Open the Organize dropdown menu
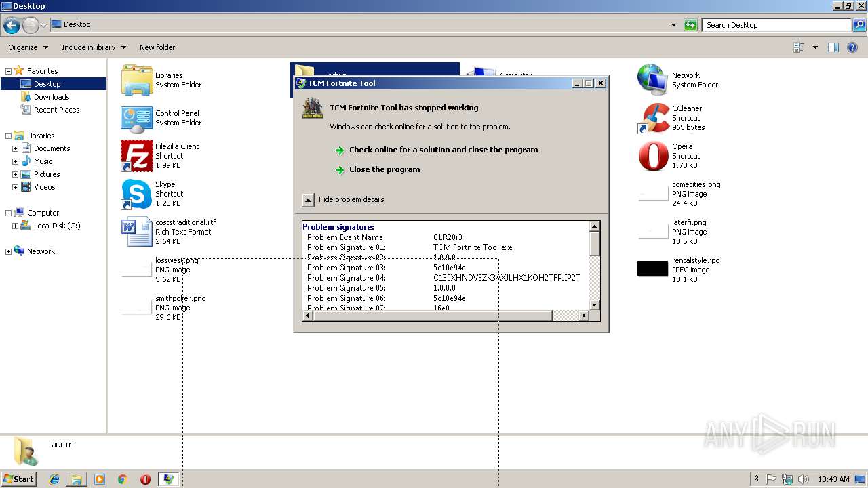The width and height of the screenshot is (868, 488). pos(28,47)
